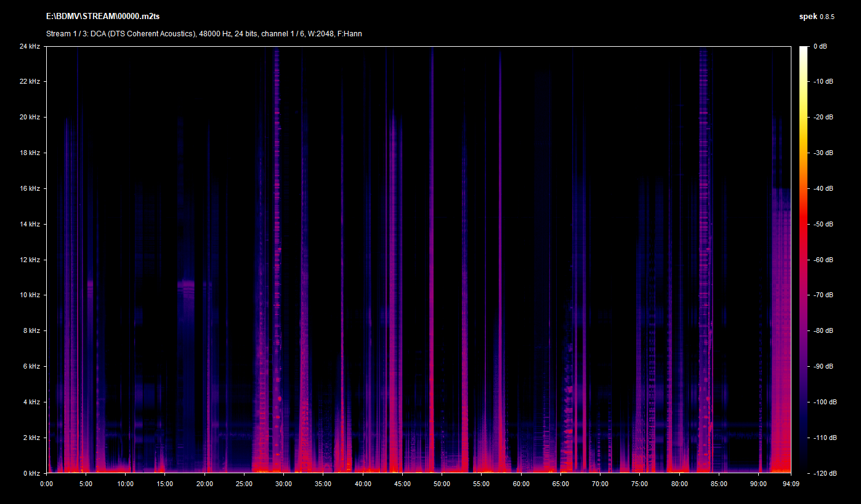Select the 10 kHz frequency axis label
861x504 pixels.
(30, 295)
